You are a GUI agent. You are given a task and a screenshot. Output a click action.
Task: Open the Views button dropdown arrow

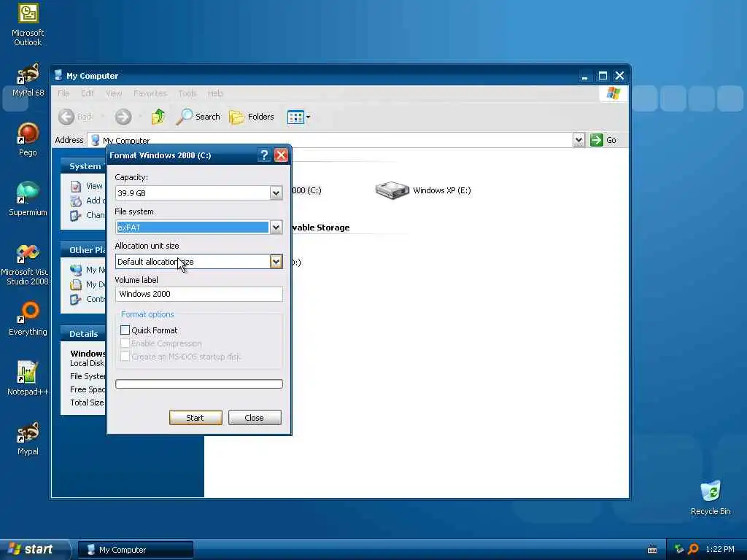coord(309,117)
